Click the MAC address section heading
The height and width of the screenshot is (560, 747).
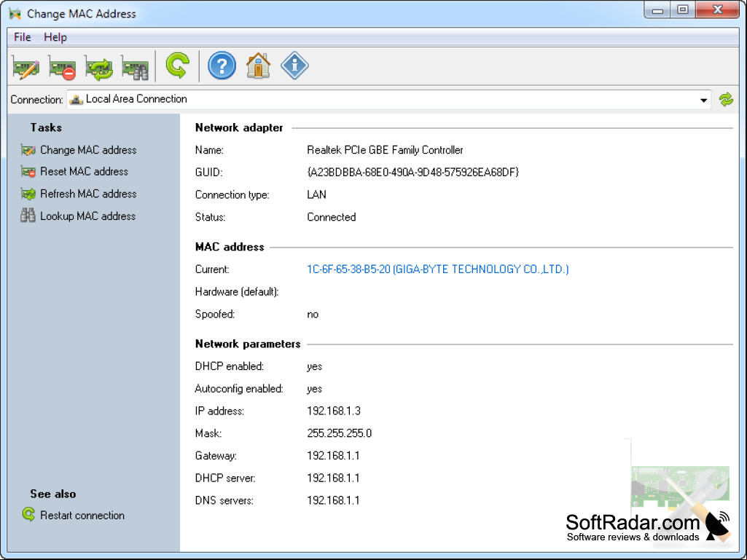coord(229,247)
